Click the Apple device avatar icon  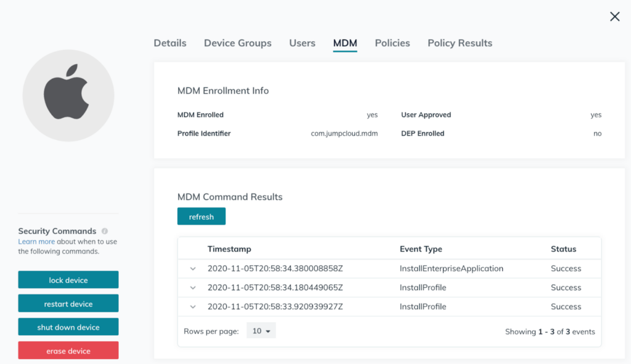(68, 95)
